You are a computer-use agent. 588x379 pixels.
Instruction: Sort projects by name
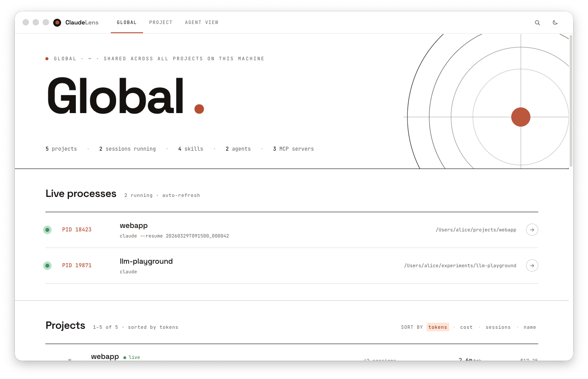(x=530, y=327)
